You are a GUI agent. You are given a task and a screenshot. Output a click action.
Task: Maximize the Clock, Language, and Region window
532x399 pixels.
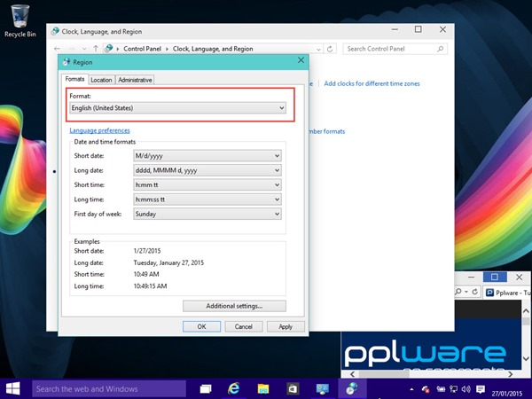[419, 29]
